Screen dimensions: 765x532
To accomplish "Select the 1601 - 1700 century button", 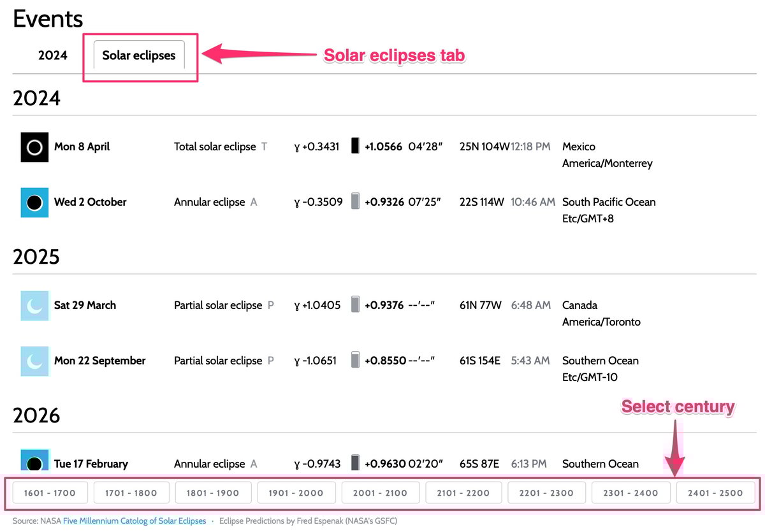I will [x=49, y=492].
